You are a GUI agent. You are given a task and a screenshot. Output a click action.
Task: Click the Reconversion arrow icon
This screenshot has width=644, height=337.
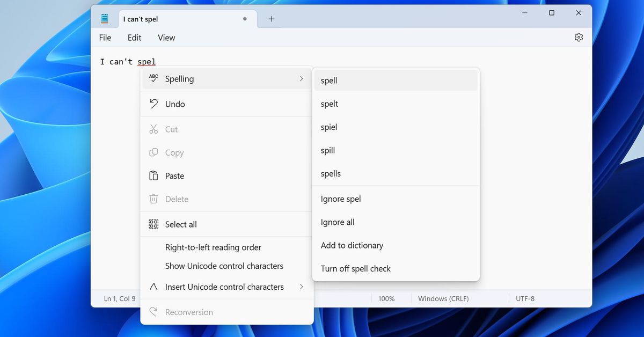[x=153, y=312]
